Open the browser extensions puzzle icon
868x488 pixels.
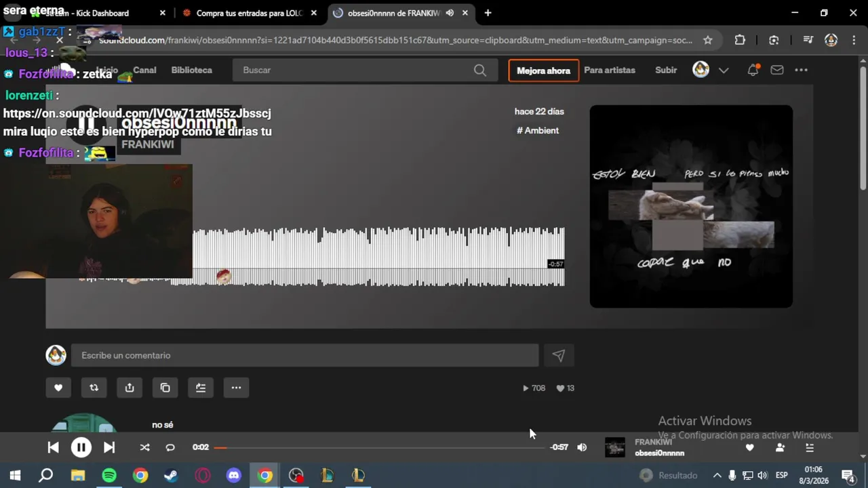tap(740, 40)
